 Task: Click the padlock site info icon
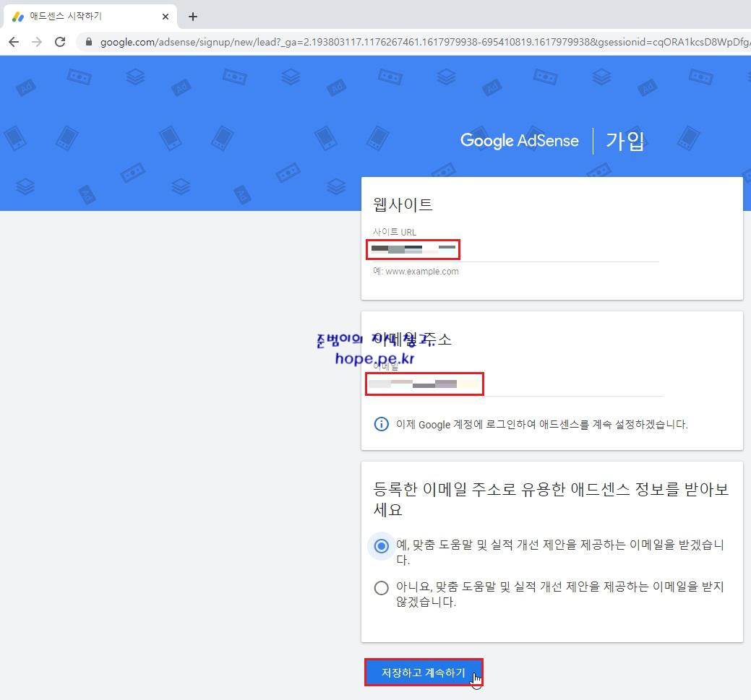89,42
